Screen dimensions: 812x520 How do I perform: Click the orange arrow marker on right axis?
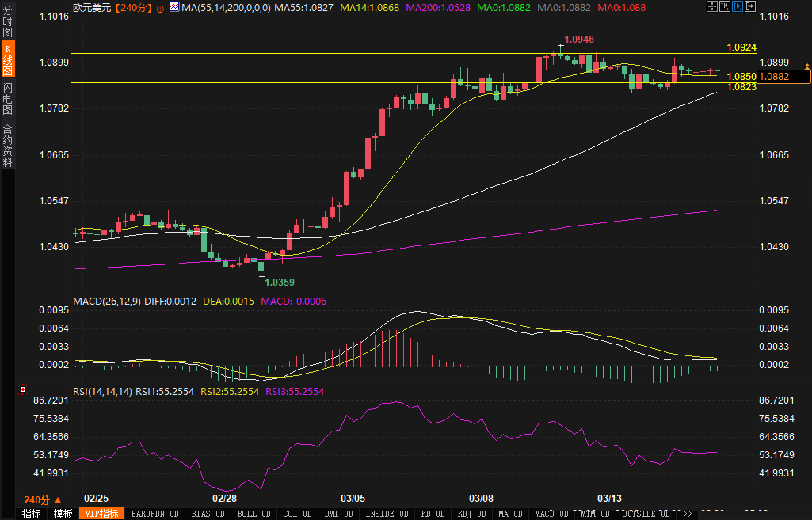click(807, 66)
